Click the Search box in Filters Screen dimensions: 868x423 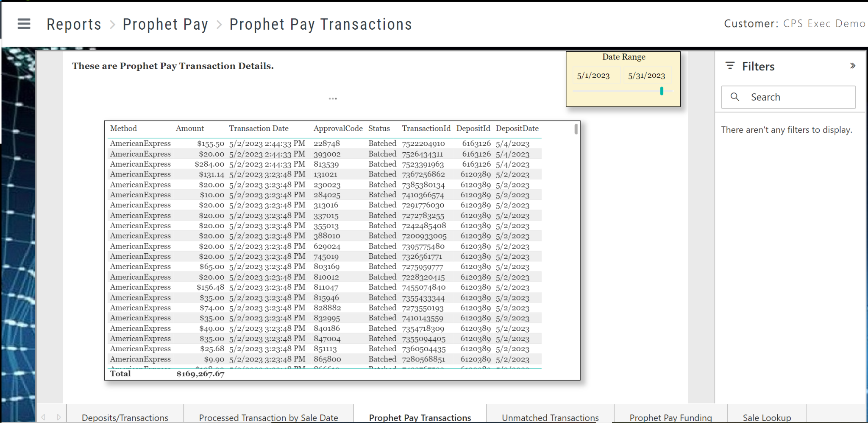(x=788, y=97)
